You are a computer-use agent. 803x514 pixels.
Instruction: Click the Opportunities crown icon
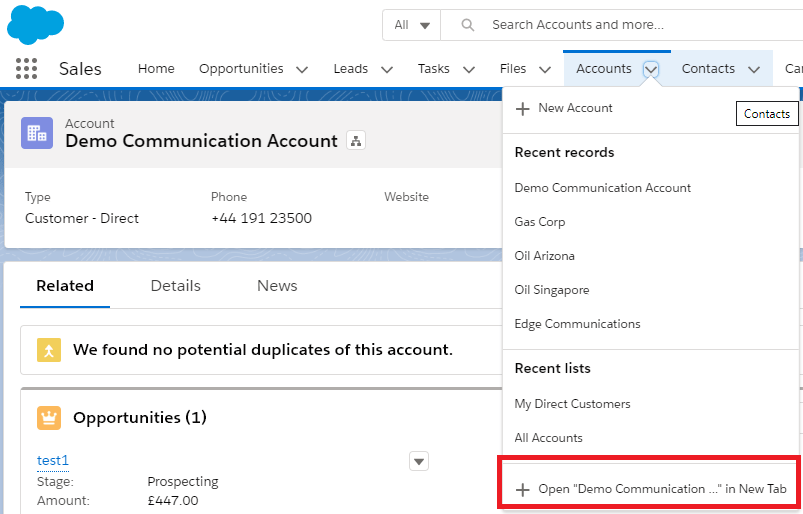point(49,418)
